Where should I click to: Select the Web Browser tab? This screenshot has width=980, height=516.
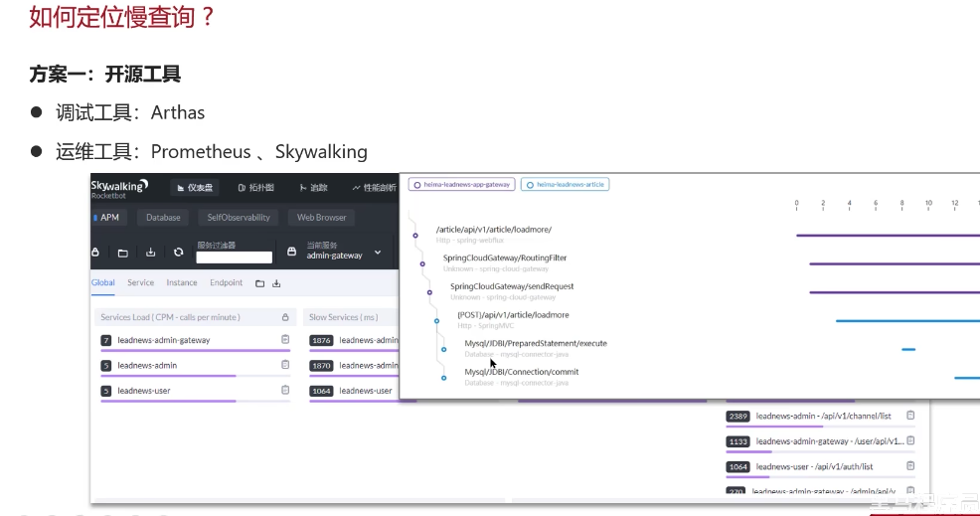[x=321, y=218]
